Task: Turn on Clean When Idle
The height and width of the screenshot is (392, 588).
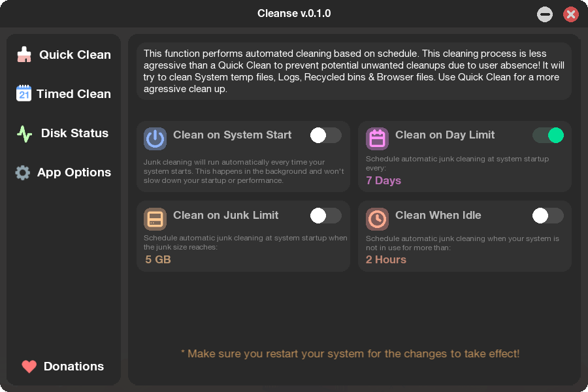Action: pyautogui.click(x=547, y=216)
